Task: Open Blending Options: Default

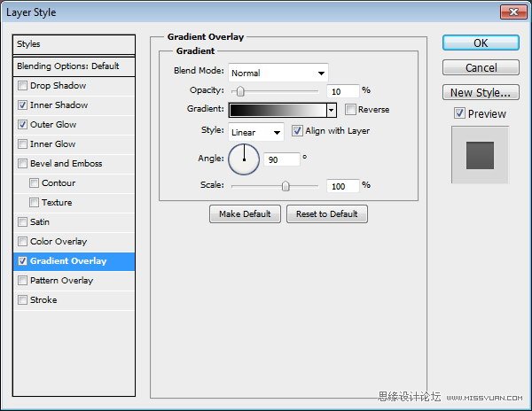Action: click(x=74, y=66)
